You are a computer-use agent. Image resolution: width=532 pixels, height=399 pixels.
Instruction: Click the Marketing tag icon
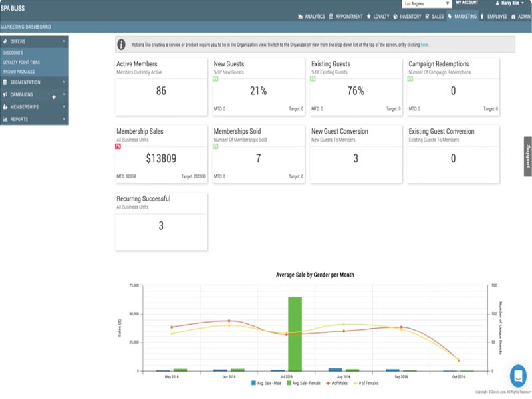[450, 16]
